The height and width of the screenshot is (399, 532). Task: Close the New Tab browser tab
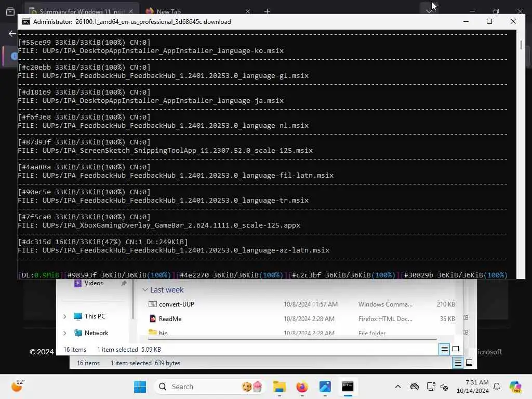248,11
